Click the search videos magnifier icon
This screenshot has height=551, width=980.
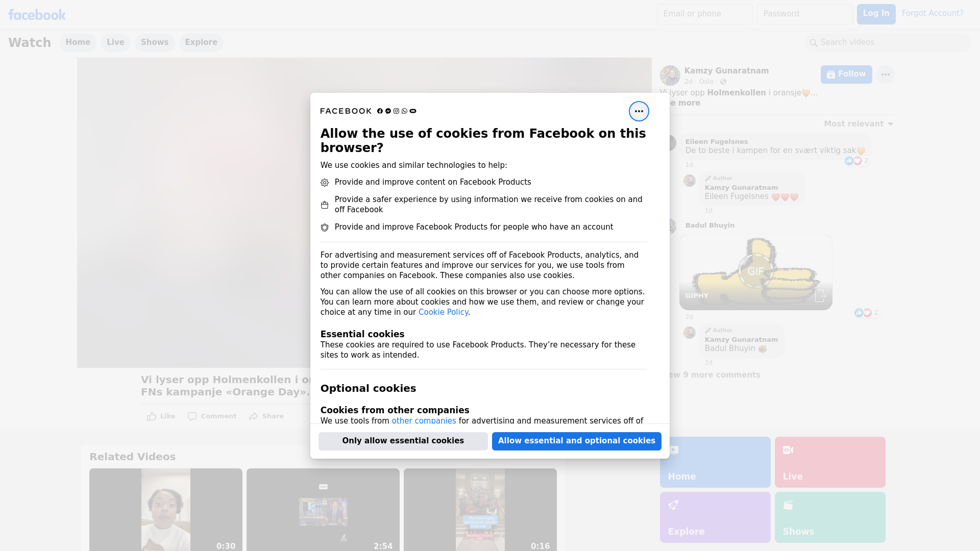814,43
